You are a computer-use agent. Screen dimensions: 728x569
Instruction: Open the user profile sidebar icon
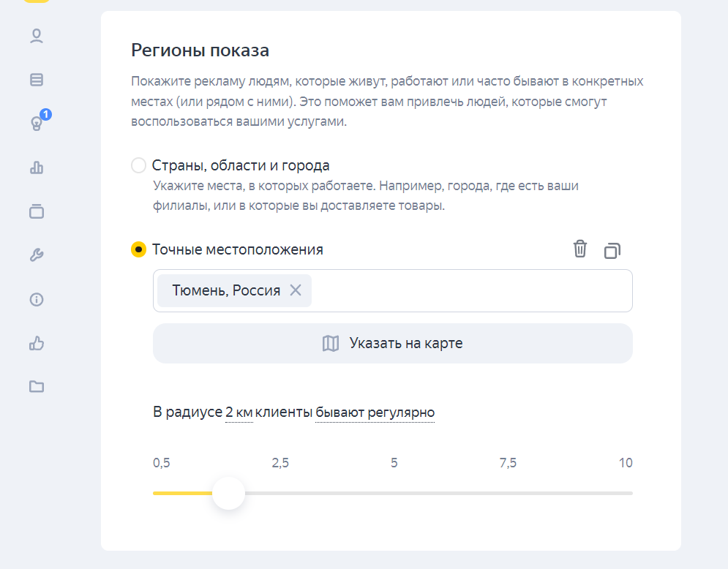point(37,37)
